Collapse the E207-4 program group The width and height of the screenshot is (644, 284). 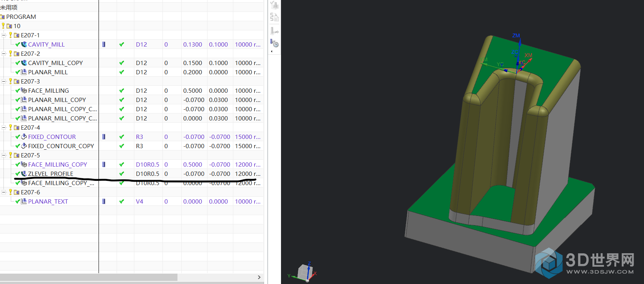[x=4, y=127]
